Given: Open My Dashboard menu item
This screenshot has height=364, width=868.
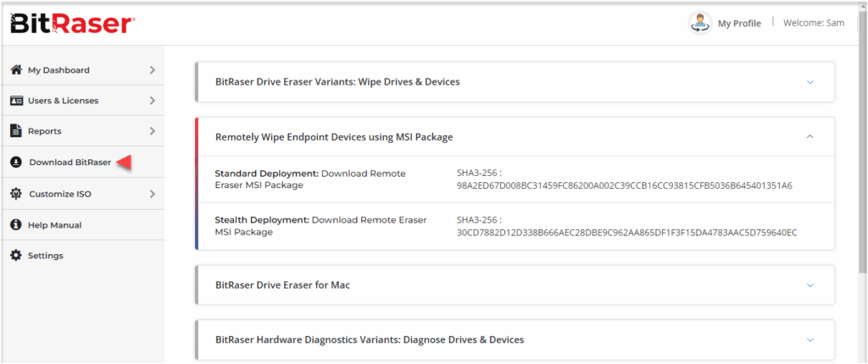Looking at the screenshot, I should point(83,70).
